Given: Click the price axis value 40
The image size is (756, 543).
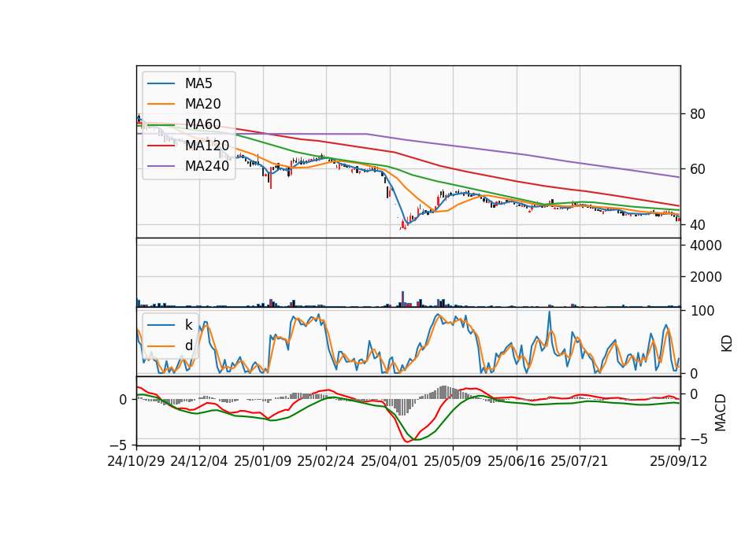Looking at the screenshot, I should (698, 225).
